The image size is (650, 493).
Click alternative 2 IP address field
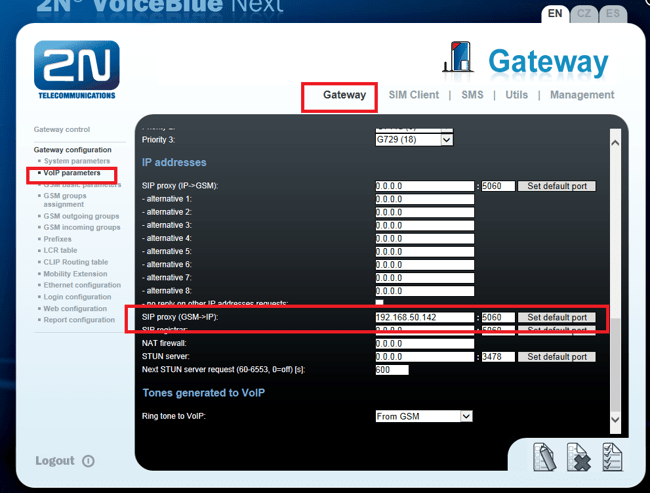[424, 213]
